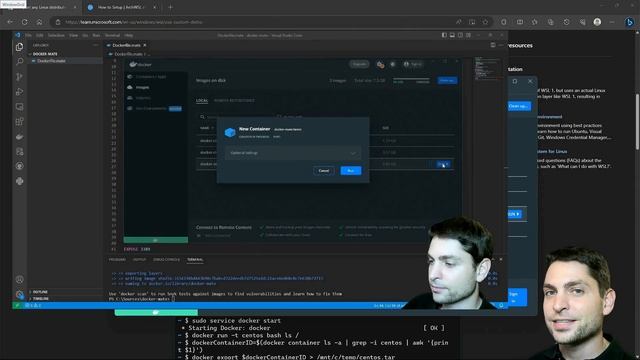The height and width of the screenshot is (360, 640).
Task: Open the Edit menu in VS Code
Action: point(40,36)
